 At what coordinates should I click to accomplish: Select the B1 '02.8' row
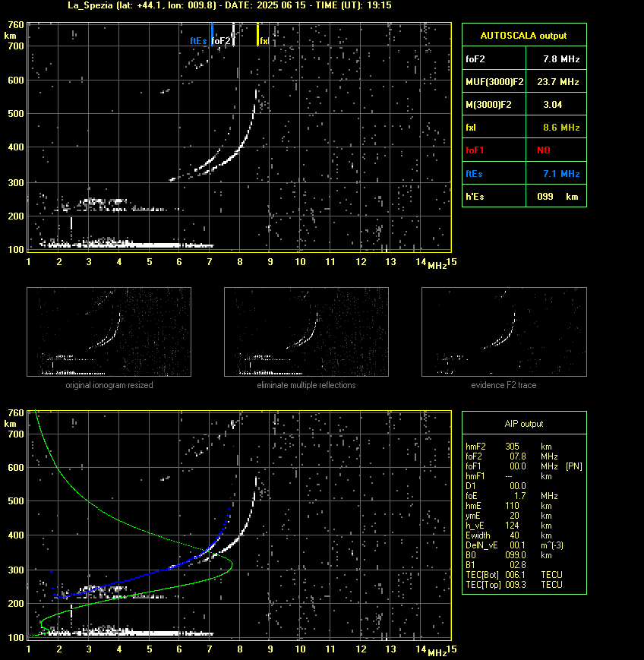pos(496,565)
